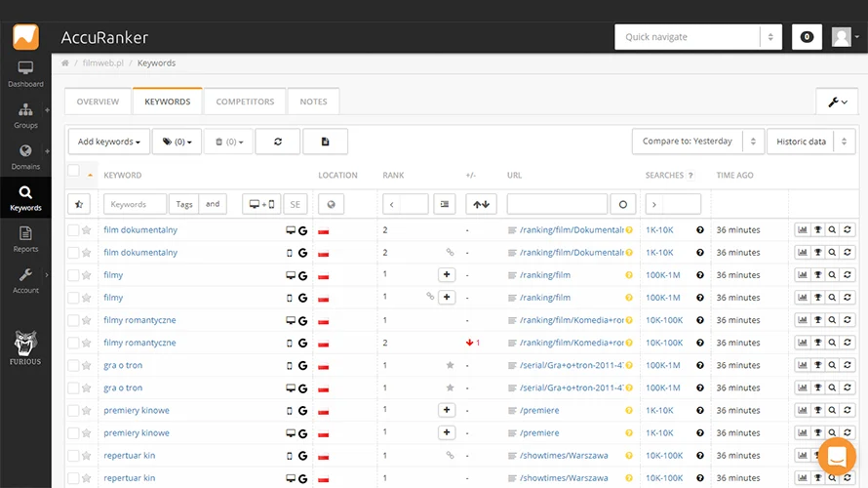Switch to the Overview tab
Screen dimensions: 868x488
click(x=98, y=102)
